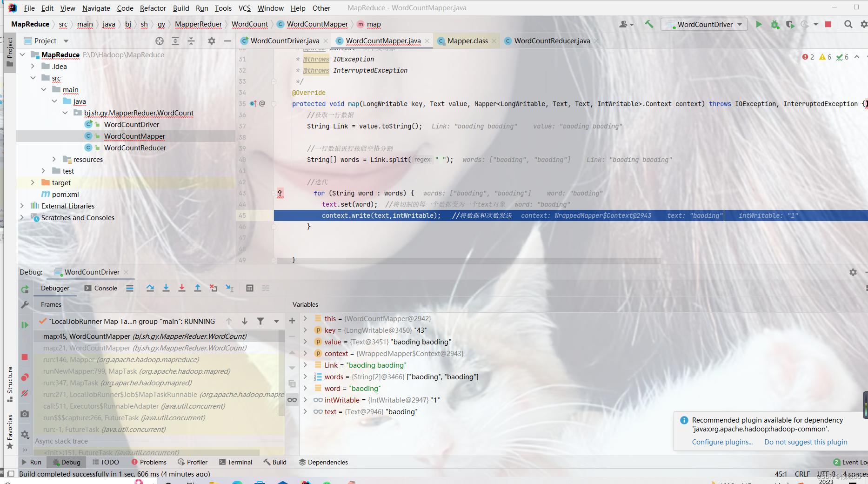This screenshot has height=484, width=868.
Task: Click the Frames list vertical scrollbar
Action: [281, 372]
